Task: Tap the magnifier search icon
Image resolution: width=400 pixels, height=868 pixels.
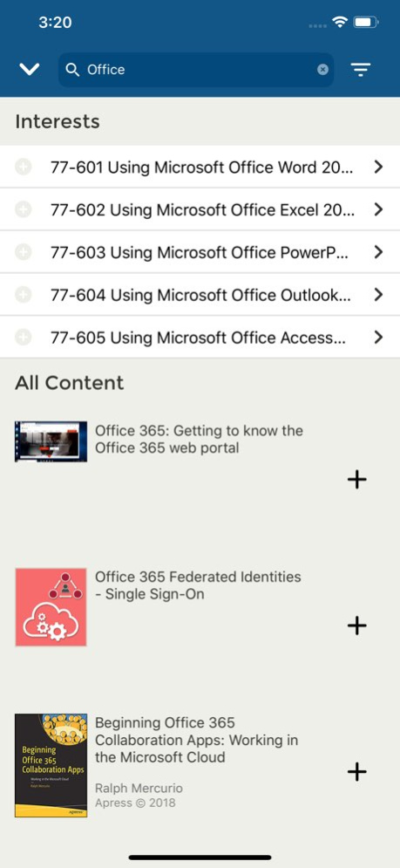Action: (72, 70)
